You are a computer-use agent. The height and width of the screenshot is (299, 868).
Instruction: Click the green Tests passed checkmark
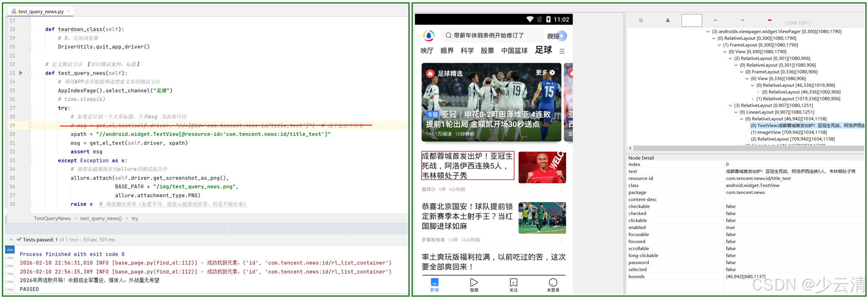(19, 239)
